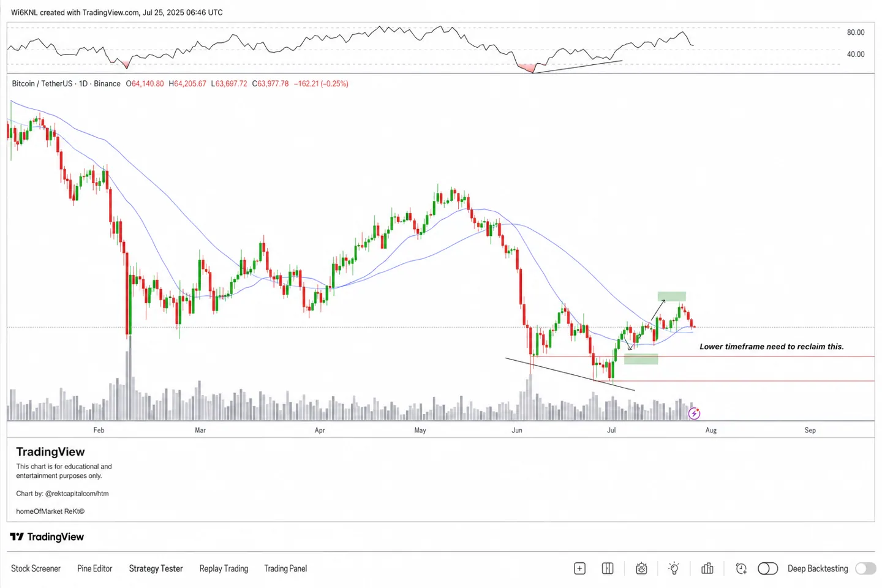Image resolution: width=882 pixels, height=588 pixels.
Task: Click the 80.00 RSI scale label
Action: (x=856, y=32)
